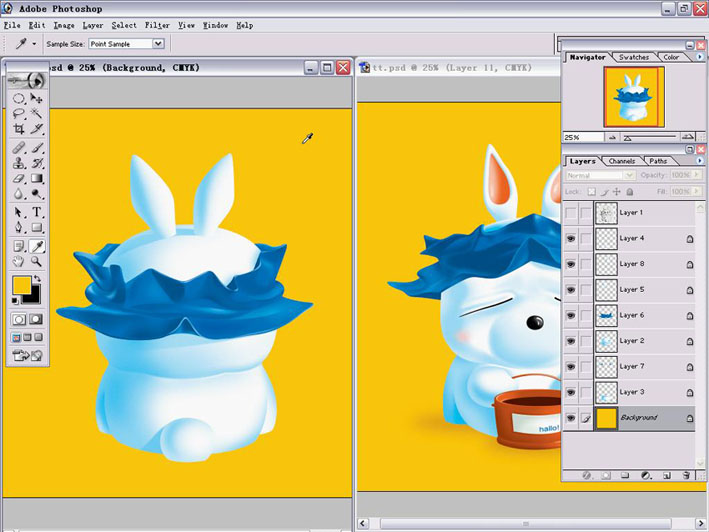Click the Navigator 25% zoom field
The height and width of the screenshot is (532, 709).
click(583, 137)
